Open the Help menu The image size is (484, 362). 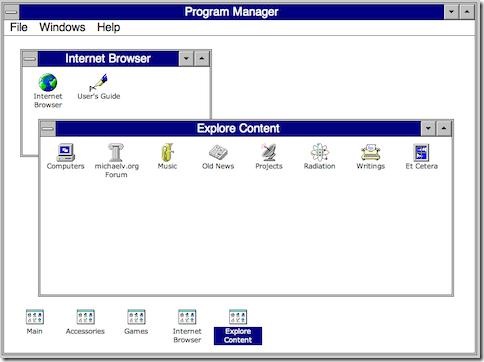(108, 27)
